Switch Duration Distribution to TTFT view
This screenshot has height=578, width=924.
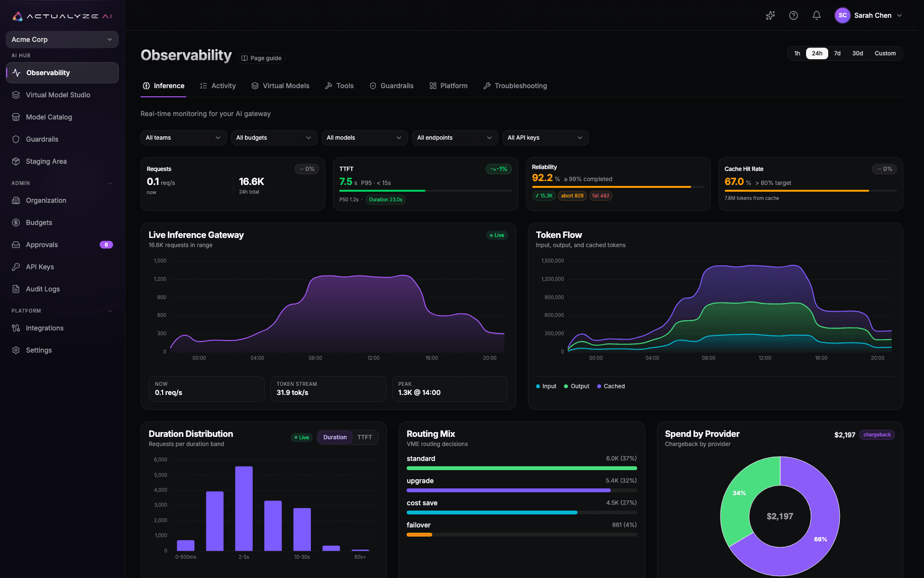pos(365,437)
